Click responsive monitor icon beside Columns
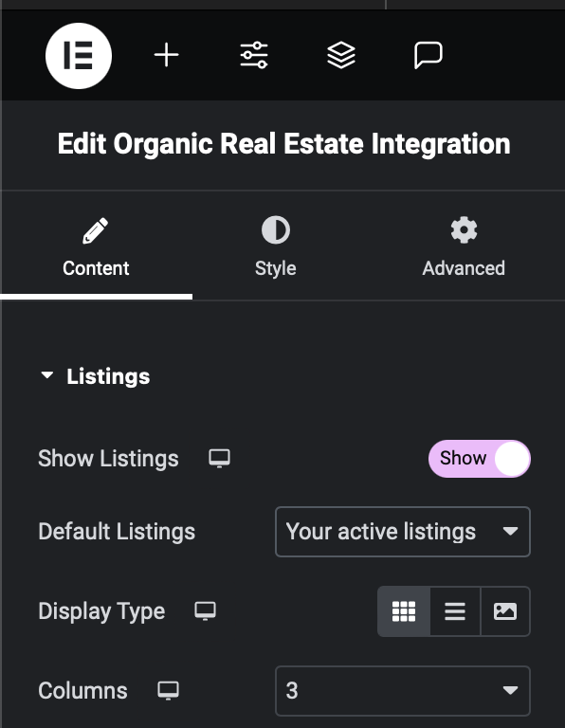This screenshot has height=728, width=565. click(168, 690)
